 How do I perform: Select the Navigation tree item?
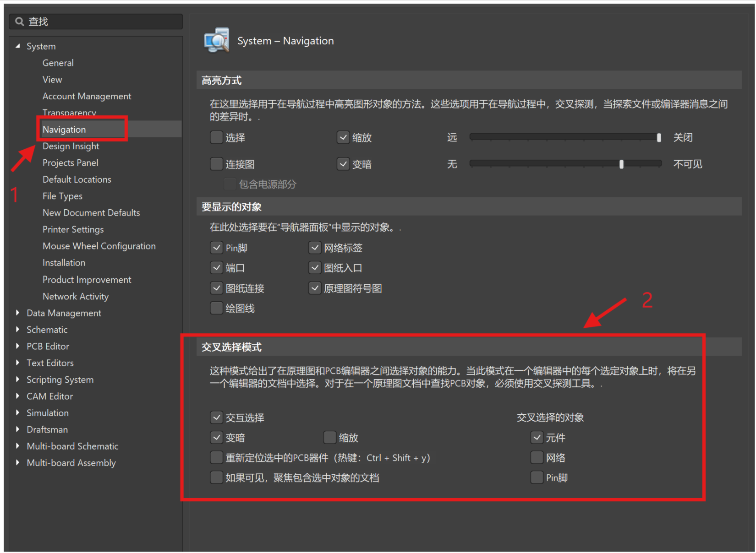[64, 130]
